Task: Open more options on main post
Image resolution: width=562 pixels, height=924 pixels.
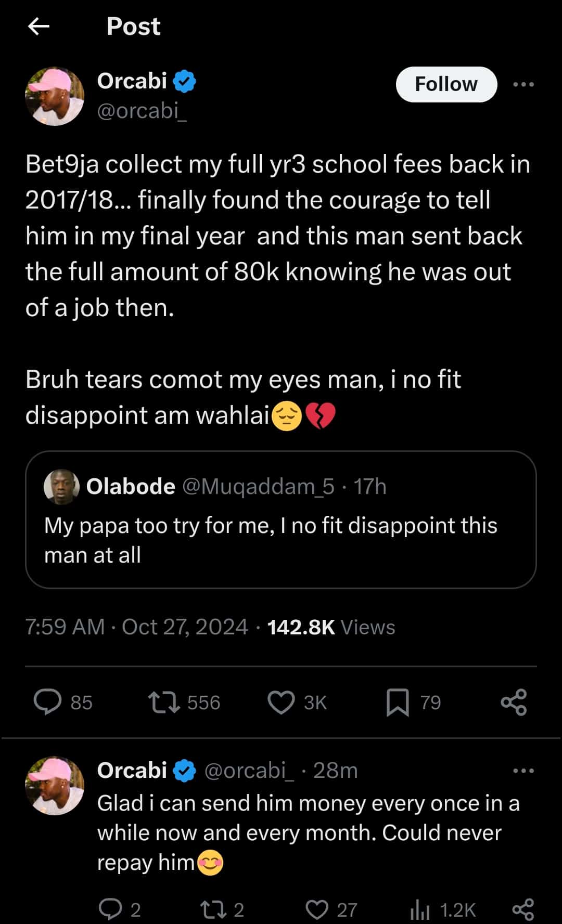Action: (523, 84)
